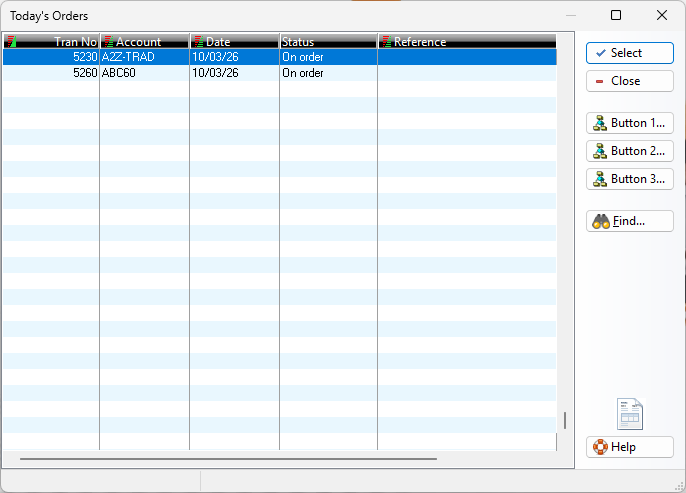
Task: Click the Close button with red dash
Action: (629, 81)
